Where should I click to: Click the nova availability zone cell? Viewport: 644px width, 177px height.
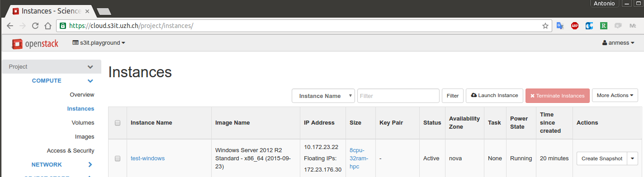pos(455,158)
